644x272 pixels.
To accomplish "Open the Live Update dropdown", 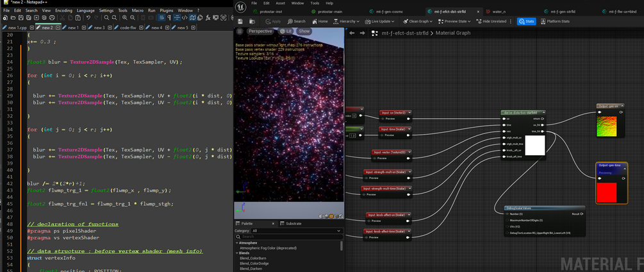I will coord(381,21).
